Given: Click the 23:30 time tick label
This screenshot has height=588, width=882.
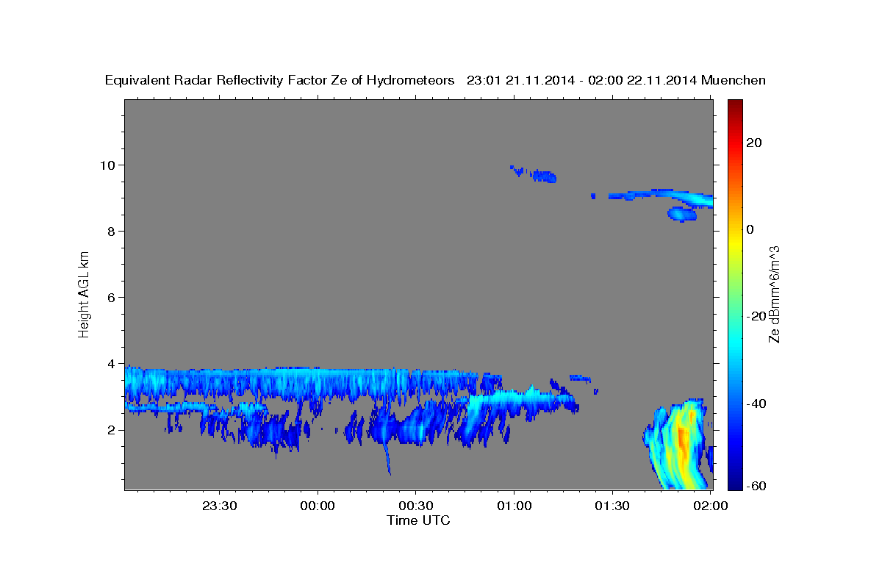Looking at the screenshot, I should 220,506.
